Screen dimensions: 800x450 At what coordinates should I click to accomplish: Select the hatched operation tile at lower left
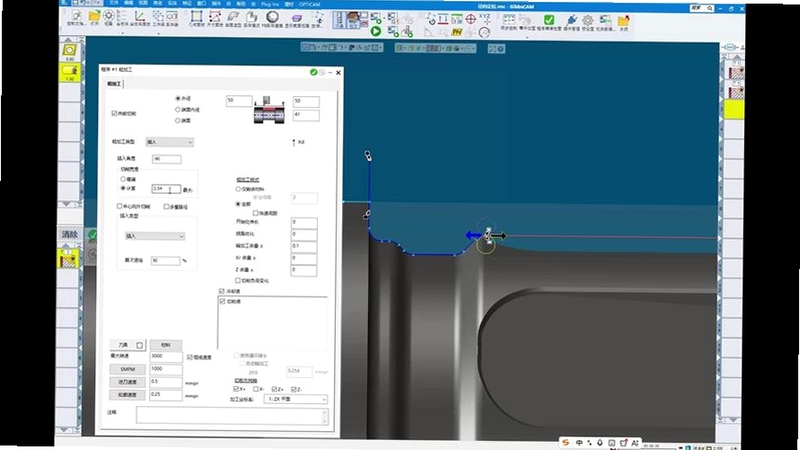pyautogui.click(x=68, y=259)
